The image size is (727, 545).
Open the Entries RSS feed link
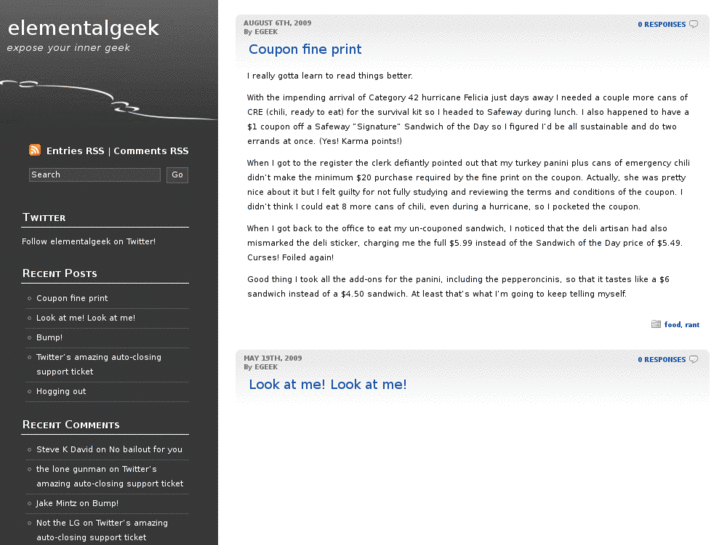pos(75,151)
